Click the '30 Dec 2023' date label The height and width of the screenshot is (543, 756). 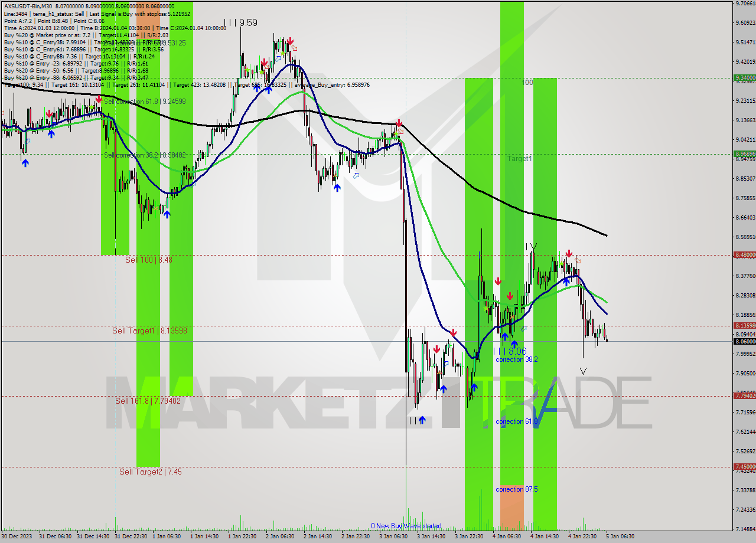(x=17, y=537)
